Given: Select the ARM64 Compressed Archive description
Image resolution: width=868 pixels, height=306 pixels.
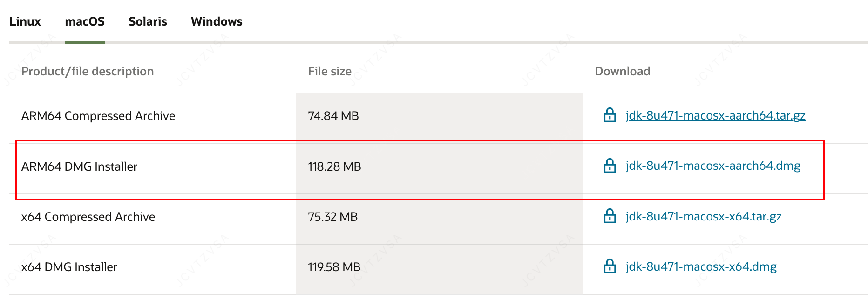Looking at the screenshot, I should (x=98, y=116).
